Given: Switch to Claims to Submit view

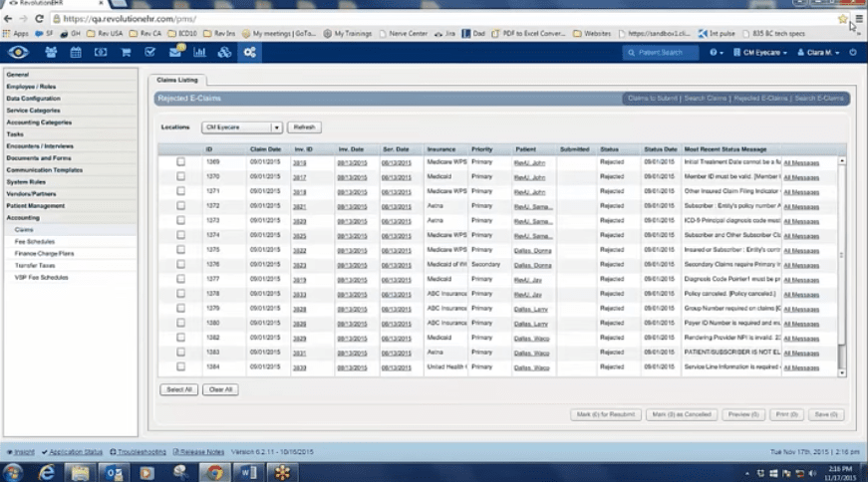Looking at the screenshot, I should [x=652, y=99].
